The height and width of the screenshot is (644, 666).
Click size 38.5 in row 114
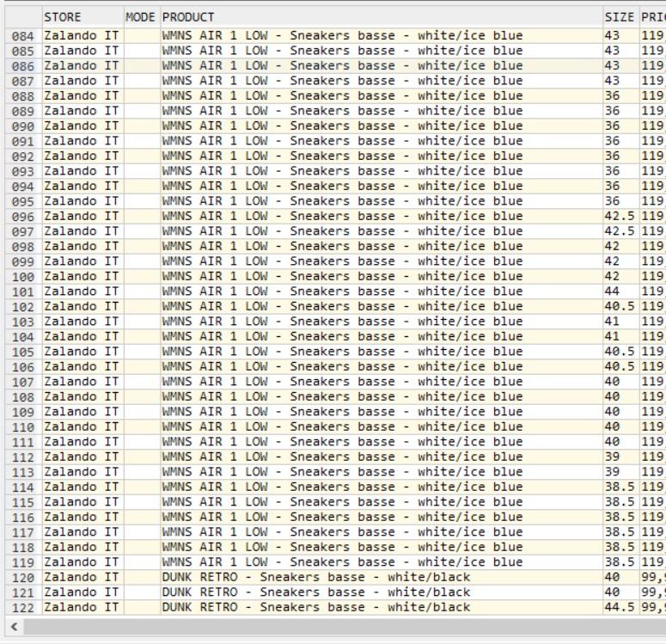click(x=621, y=488)
